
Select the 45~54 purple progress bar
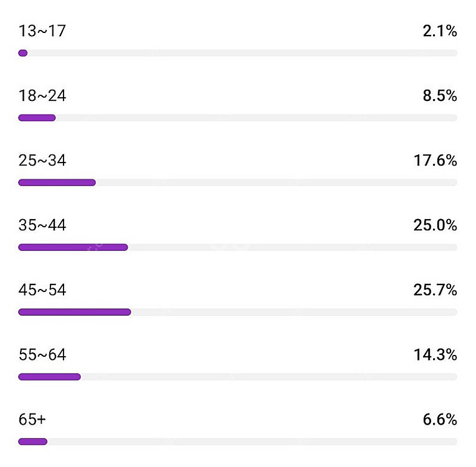pyautogui.click(x=75, y=312)
